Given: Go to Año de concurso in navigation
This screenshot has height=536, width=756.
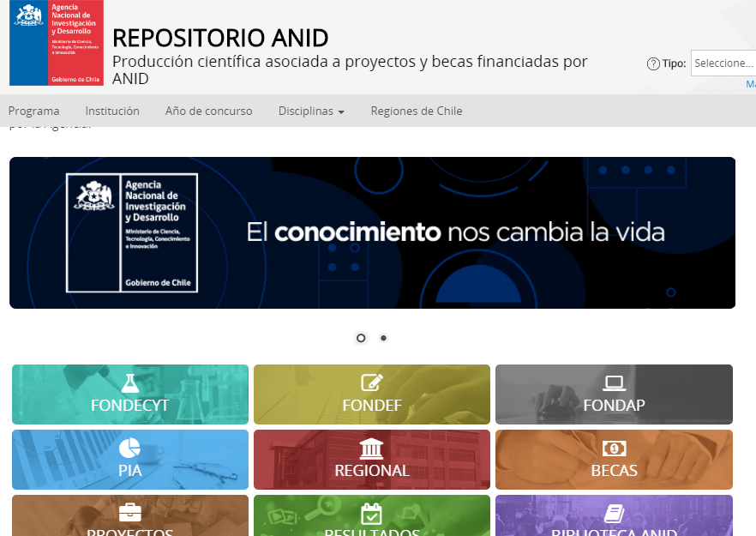Looking at the screenshot, I should pyautogui.click(x=208, y=111).
